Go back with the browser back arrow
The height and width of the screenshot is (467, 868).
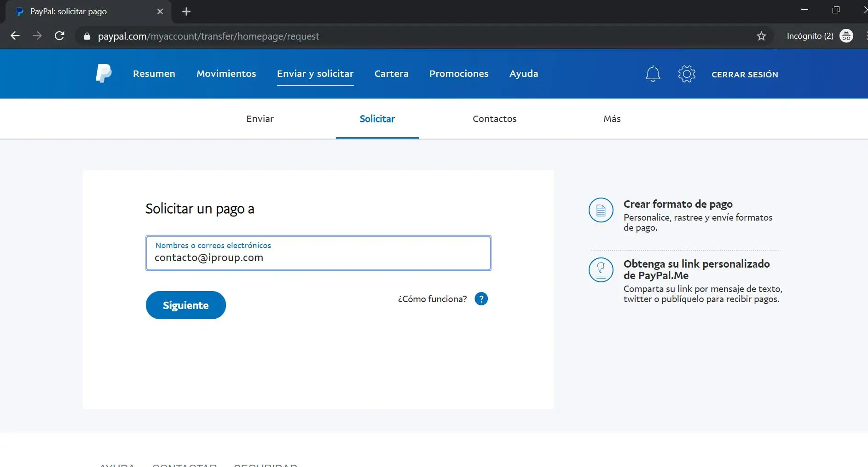point(15,36)
